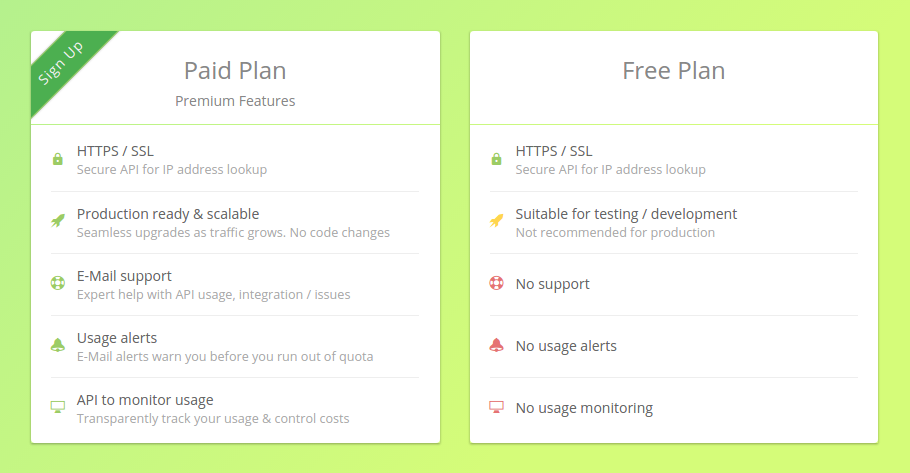910x473 pixels.
Task: Click the red bell No usage alerts icon
Action: click(x=496, y=345)
